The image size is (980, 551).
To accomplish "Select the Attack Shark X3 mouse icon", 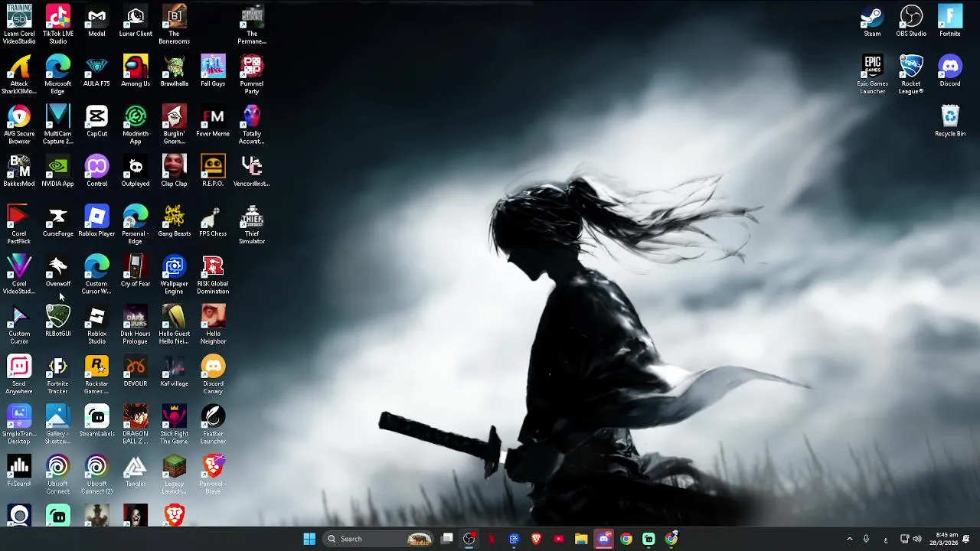I will click(x=19, y=74).
